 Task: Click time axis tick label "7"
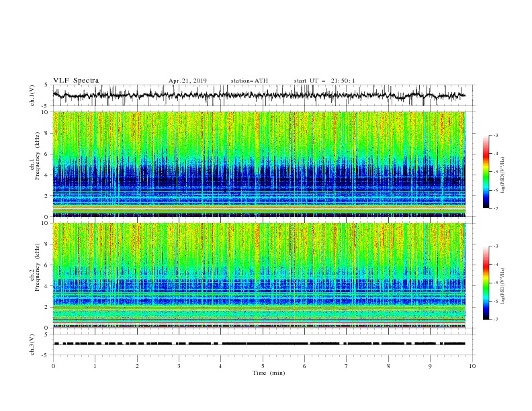[347, 366]
